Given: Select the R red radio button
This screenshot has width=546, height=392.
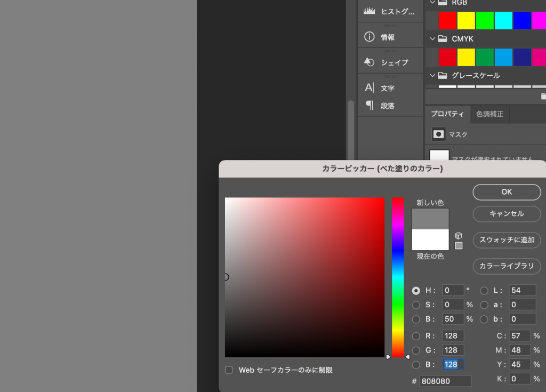Looking at the screenshot, I should pos(416,336).
